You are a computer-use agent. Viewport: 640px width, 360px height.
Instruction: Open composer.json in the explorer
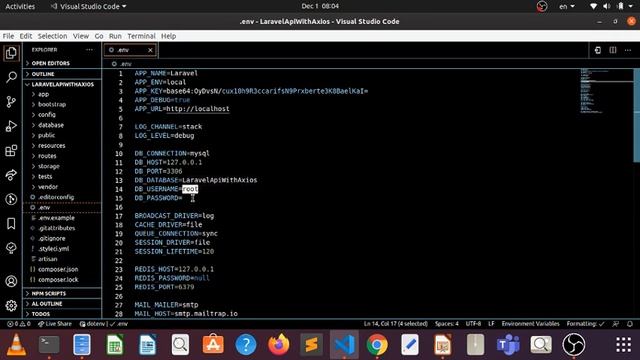(x=62, y=269)
